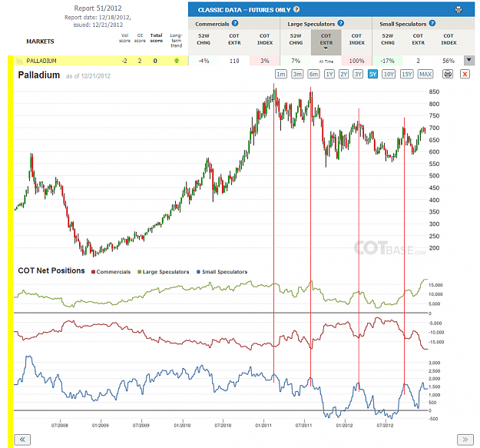Go to next report with double-right arrow button

point(465,440)
